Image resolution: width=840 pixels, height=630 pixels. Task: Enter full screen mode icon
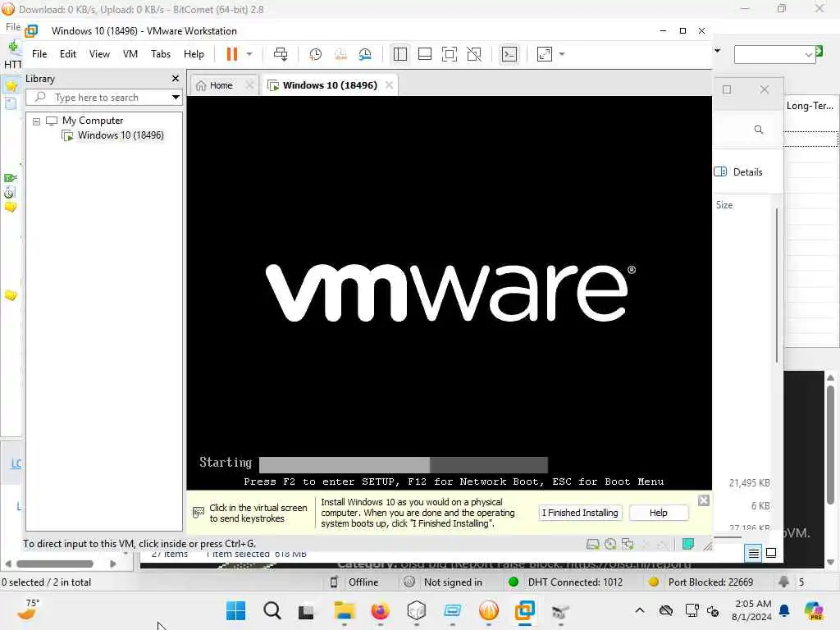pyautogui.click(x=450, y=54)
